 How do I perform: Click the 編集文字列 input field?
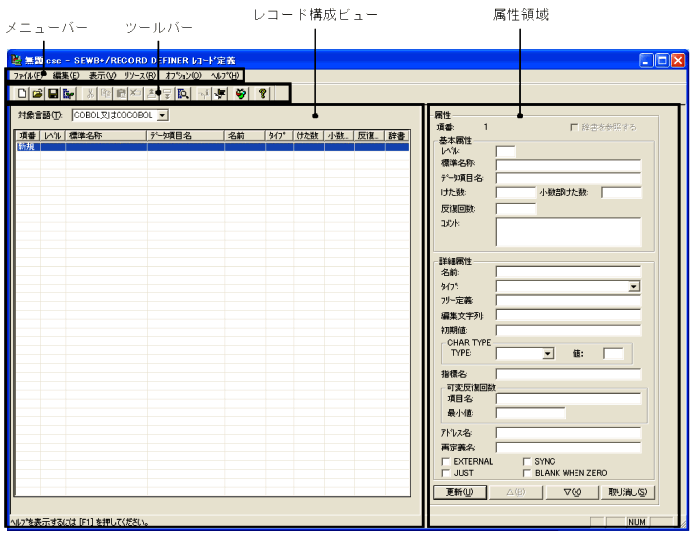(x=568, y=316)
